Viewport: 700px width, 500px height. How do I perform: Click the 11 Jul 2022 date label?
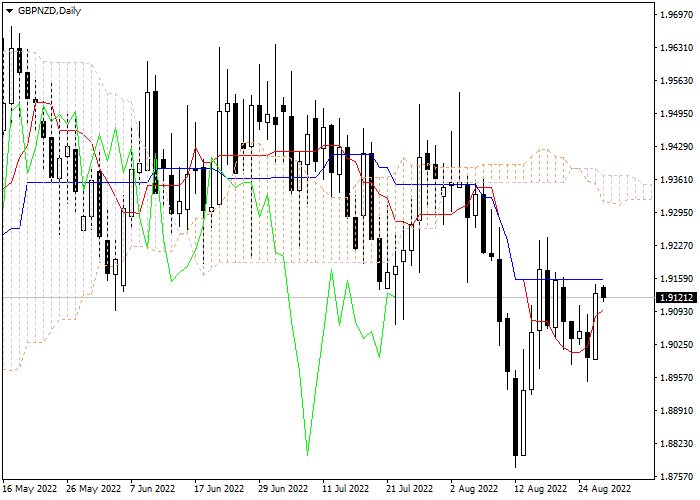coord(346,489)
